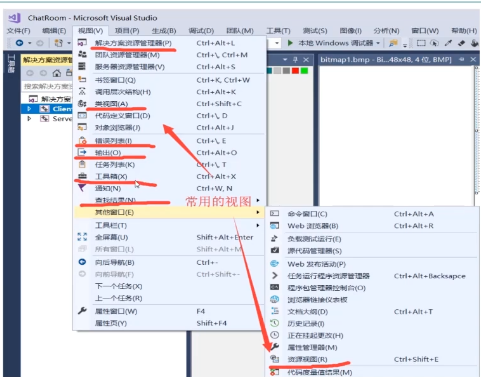
Task: Click the Document Outline icon (文档大纲)
Action: click(274, 311)
